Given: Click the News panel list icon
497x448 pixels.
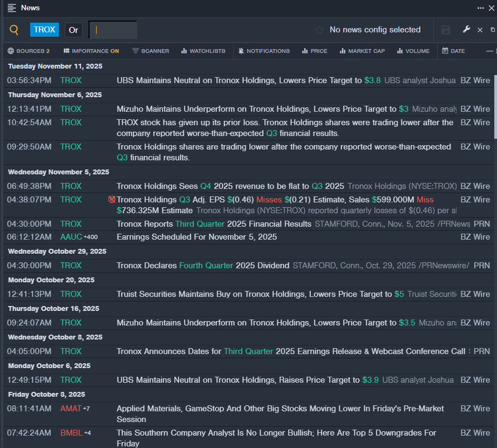Looking at the screenshot, I should point(12,8).
